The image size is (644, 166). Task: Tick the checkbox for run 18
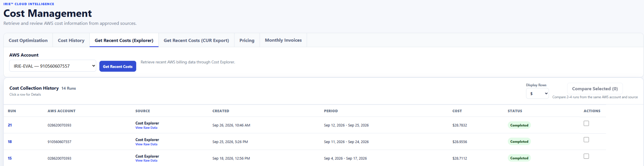[x=586, y=140]
